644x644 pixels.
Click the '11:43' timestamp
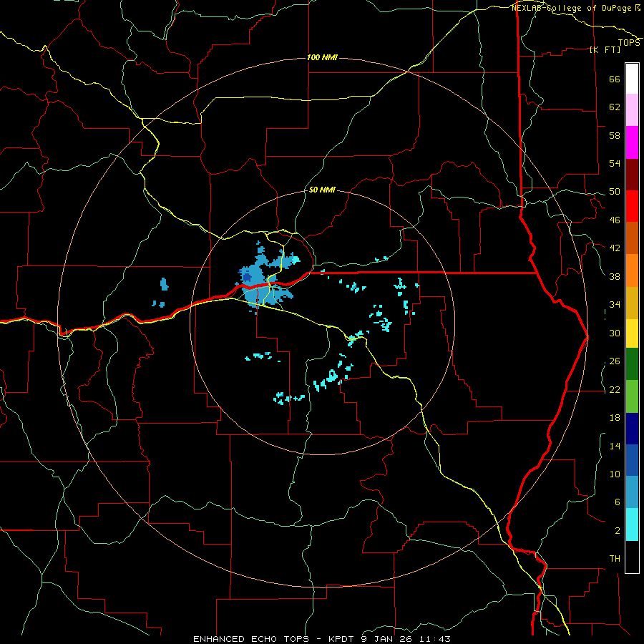(x=435, y=639)
